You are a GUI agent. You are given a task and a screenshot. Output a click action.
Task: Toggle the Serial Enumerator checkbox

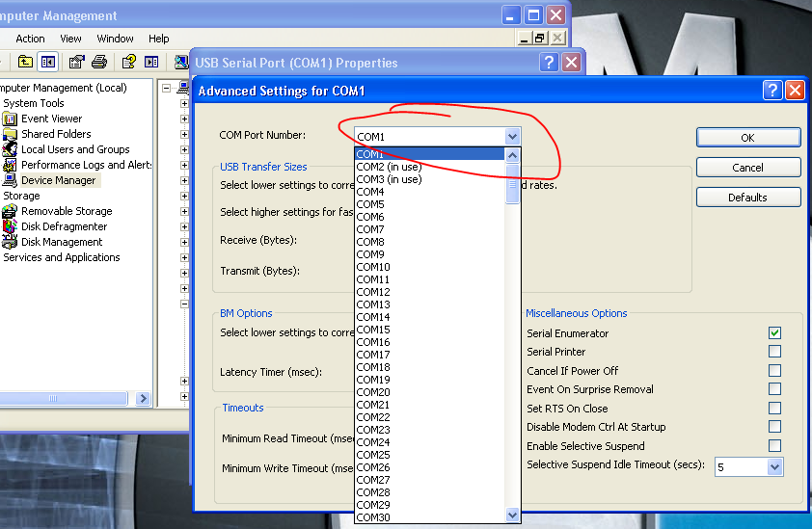tap(774, 332)
